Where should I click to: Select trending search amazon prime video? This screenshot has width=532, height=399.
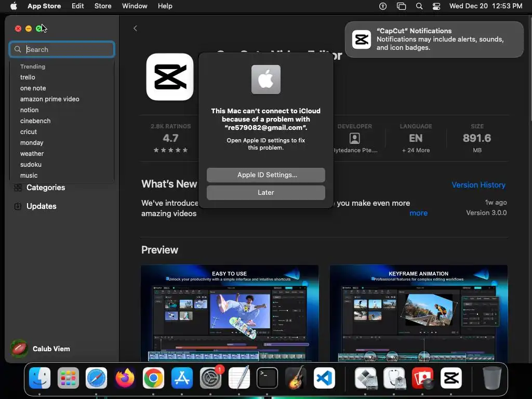point(49,99)
